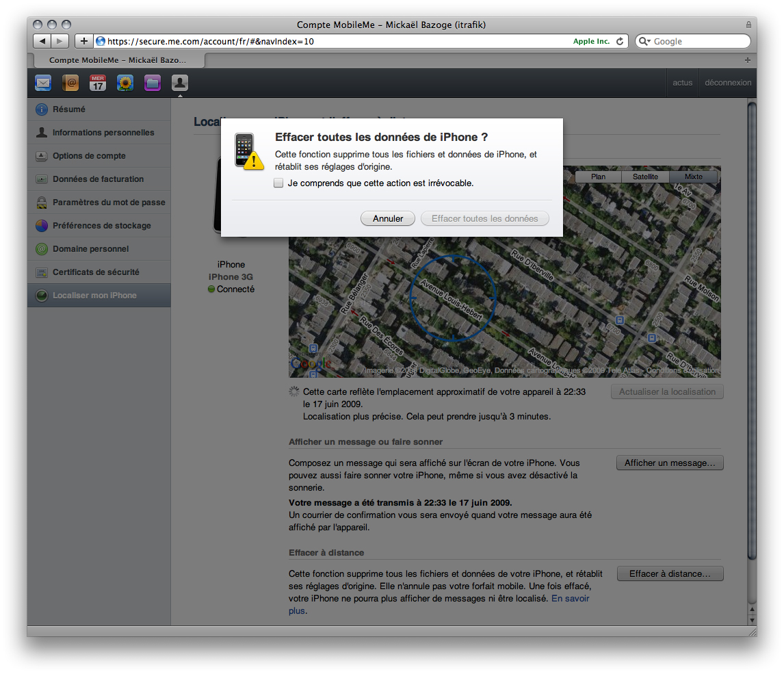Image resolution: width=784 pixels, height=674 pixels.
Task: Click the Google search magnifier dropdown
Action: point(644,42)
